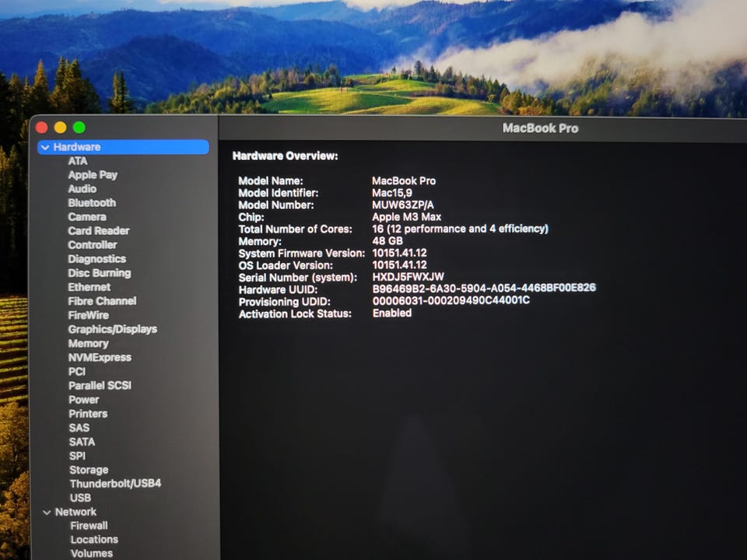Click the System Firmware Version value
The width and height of the screenshot is (747, 560).
(x=399, y=253)
